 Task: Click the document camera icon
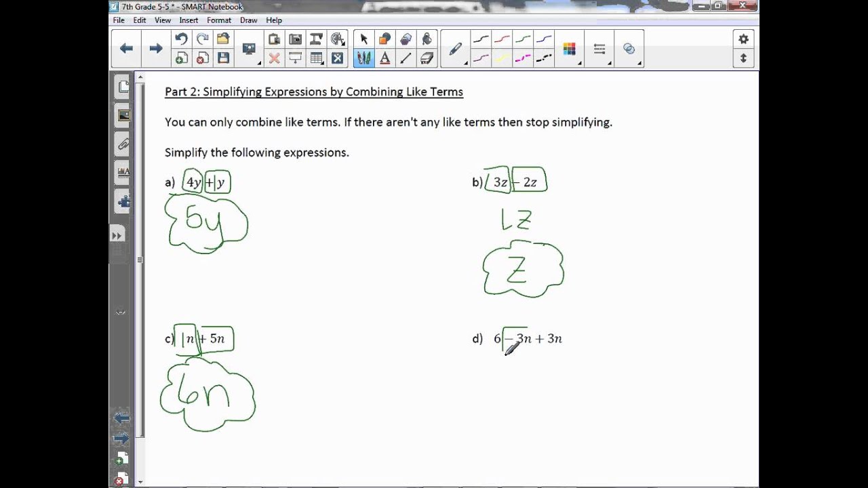316,39
